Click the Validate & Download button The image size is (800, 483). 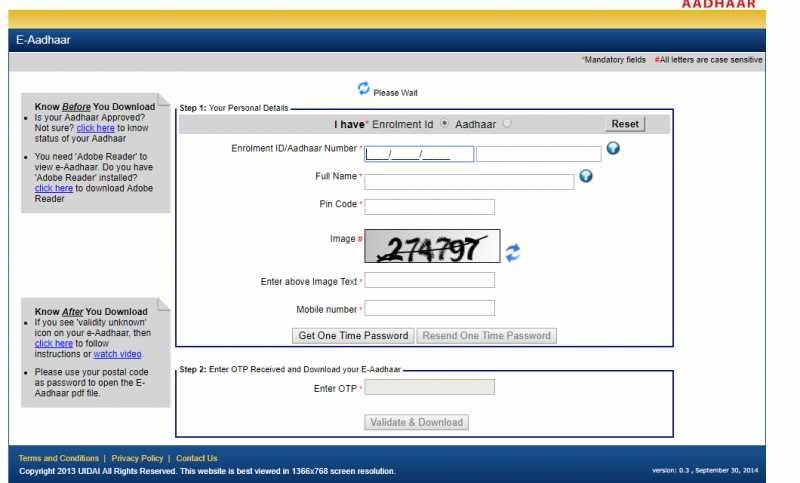point(416,422)
